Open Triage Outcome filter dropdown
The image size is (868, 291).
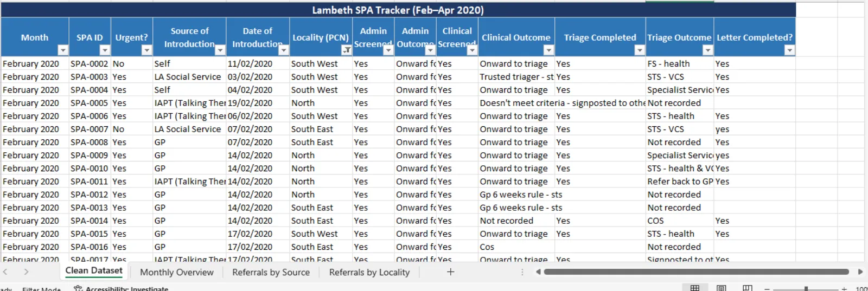[x=707, y=50]
